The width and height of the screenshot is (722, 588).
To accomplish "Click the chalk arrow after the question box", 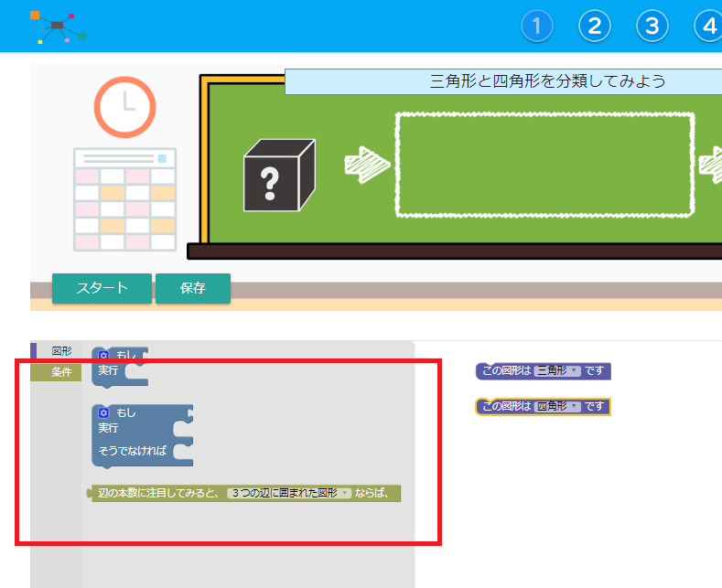I will tap(368, 165).
